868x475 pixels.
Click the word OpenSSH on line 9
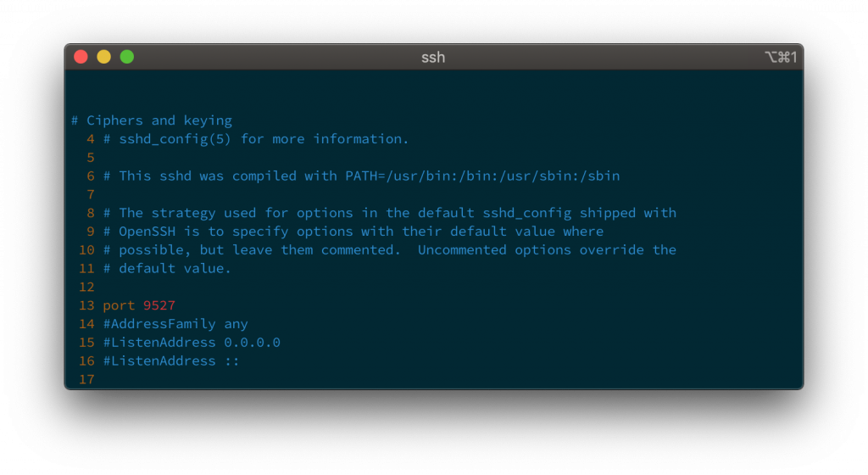(147, 232)
